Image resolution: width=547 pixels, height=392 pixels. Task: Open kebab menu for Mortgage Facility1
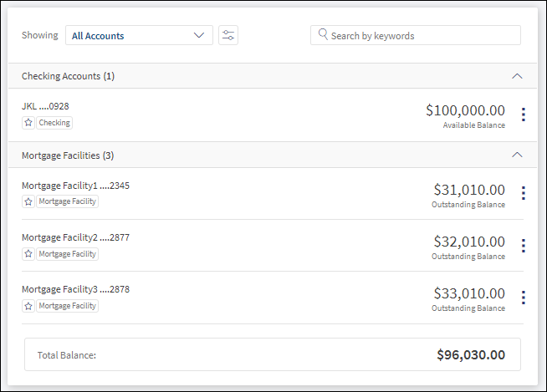pyautogui.click(x=523, y=193)
